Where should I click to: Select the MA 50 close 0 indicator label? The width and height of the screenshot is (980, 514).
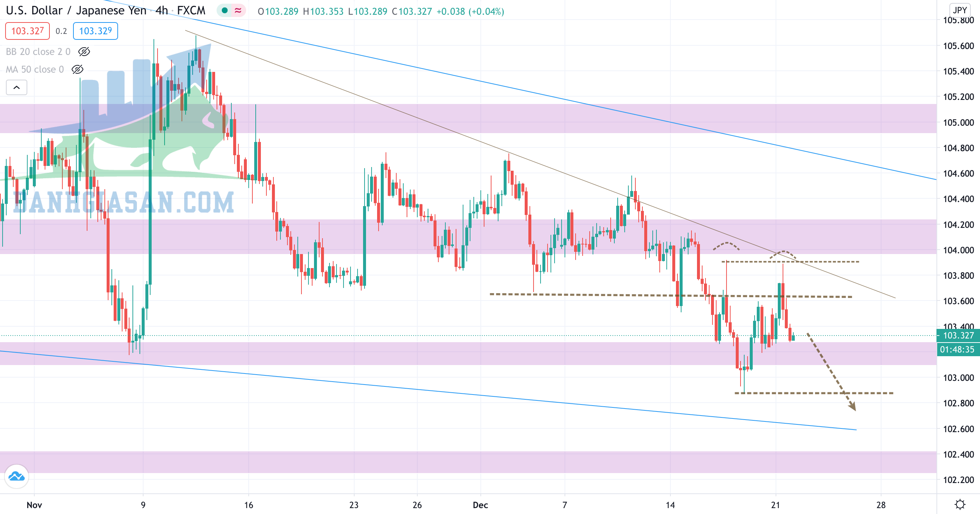tap(35, 69)
